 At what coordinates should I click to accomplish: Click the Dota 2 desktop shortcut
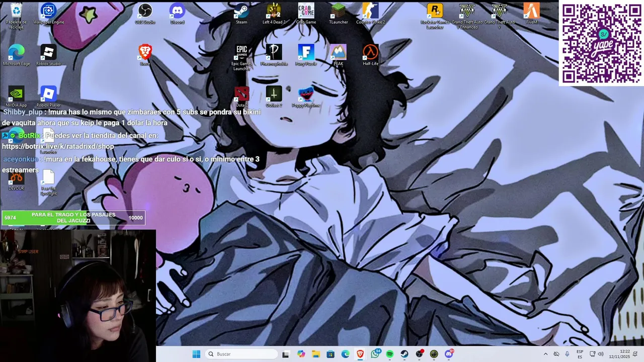click(242, 97)
